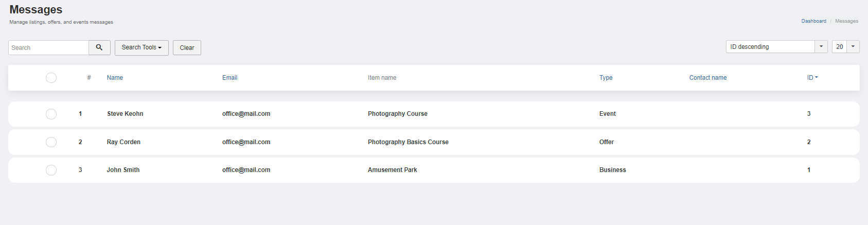Screen dimensions: 868x225
Task: Open the Ray Corden message
Action: pos(123,142)
